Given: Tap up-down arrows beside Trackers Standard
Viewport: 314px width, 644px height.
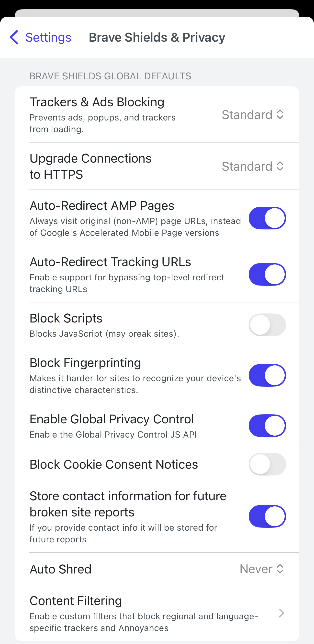Looking at the screenshot, I should [x=280, y=115].
